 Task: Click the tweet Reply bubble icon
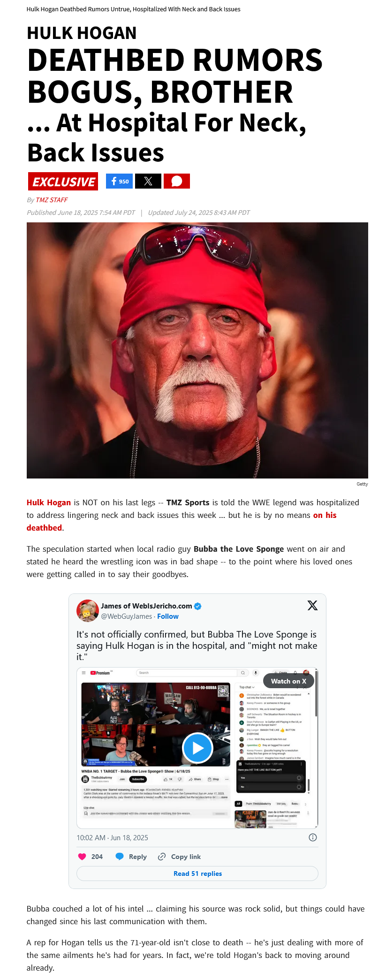[120, 857]
